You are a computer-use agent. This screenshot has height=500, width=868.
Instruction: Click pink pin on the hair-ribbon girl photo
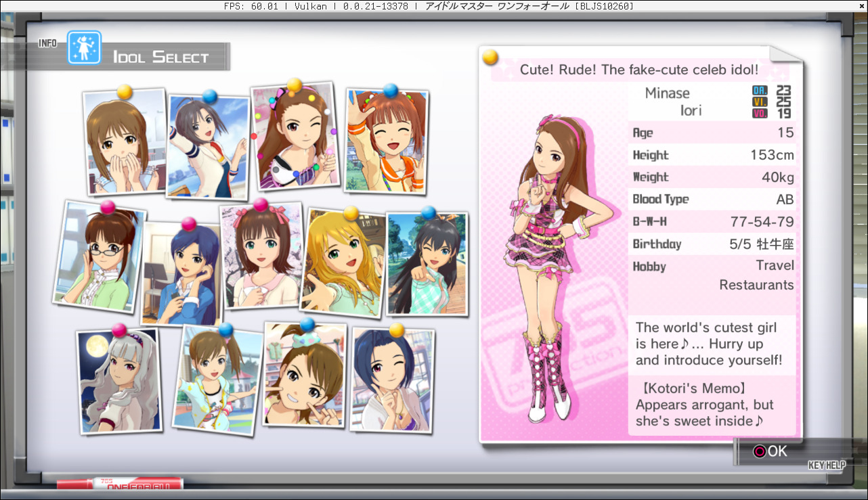(x=261, y=204)
